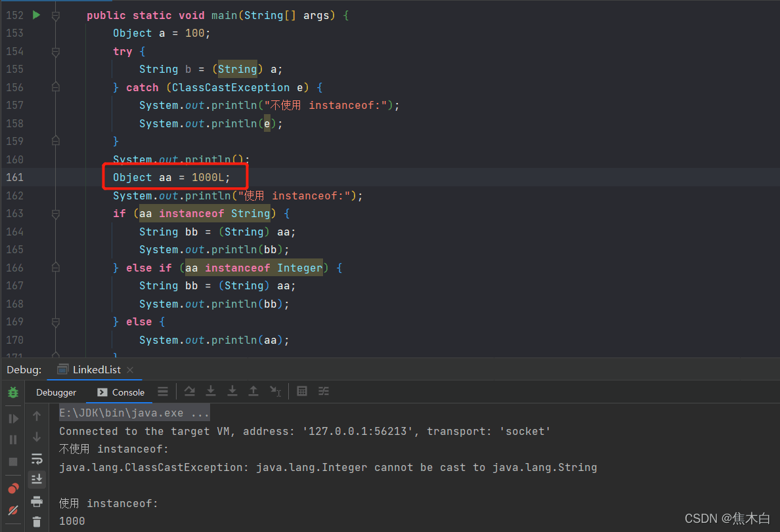780x532 pixels.
Task: Open the Evaluate Expression calculator
Action: click(x=302, y=391)
